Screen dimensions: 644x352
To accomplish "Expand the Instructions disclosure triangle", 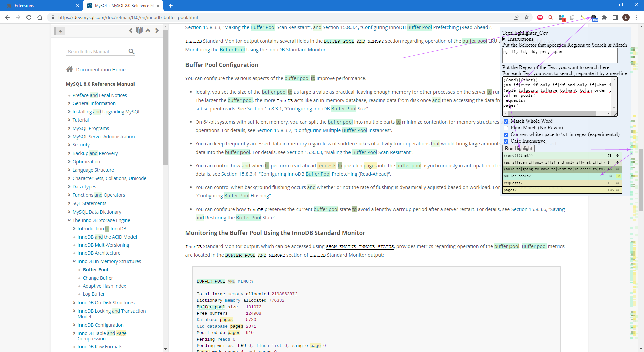I will tap(504, 39).
